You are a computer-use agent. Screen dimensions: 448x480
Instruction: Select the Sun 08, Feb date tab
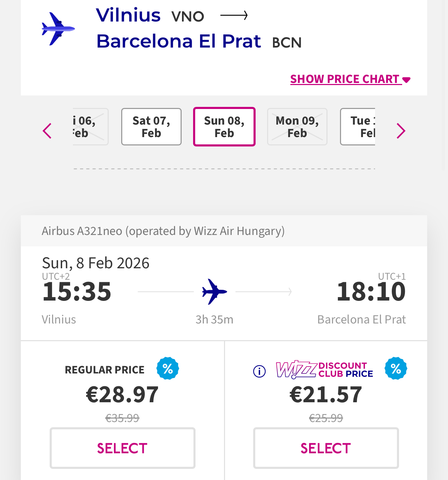point(224,127)
